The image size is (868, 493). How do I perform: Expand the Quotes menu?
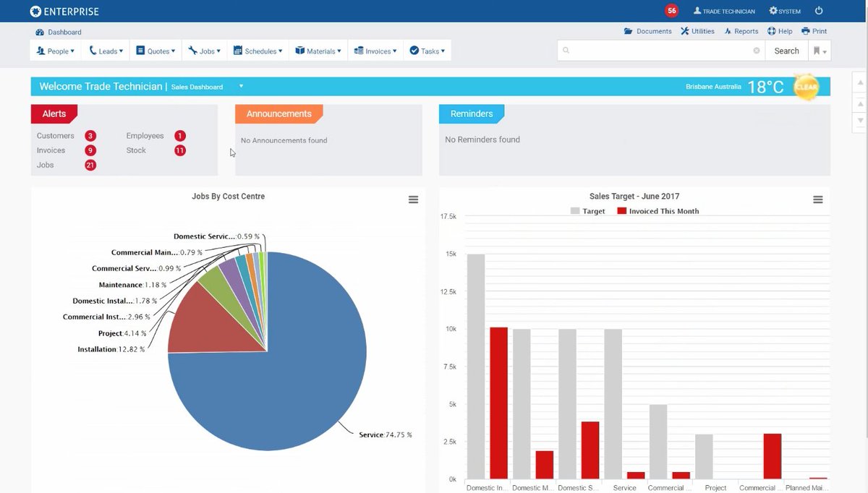pos(156,51)
